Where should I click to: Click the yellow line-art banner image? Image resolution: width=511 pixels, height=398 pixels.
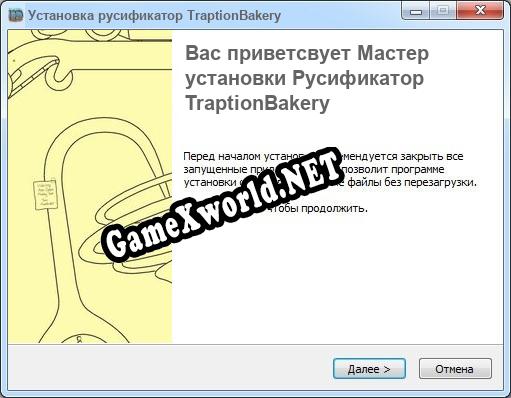tap(90, 186)
